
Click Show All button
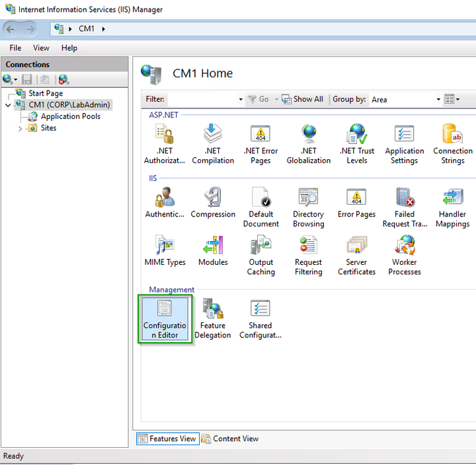click(x=302, y=99)
